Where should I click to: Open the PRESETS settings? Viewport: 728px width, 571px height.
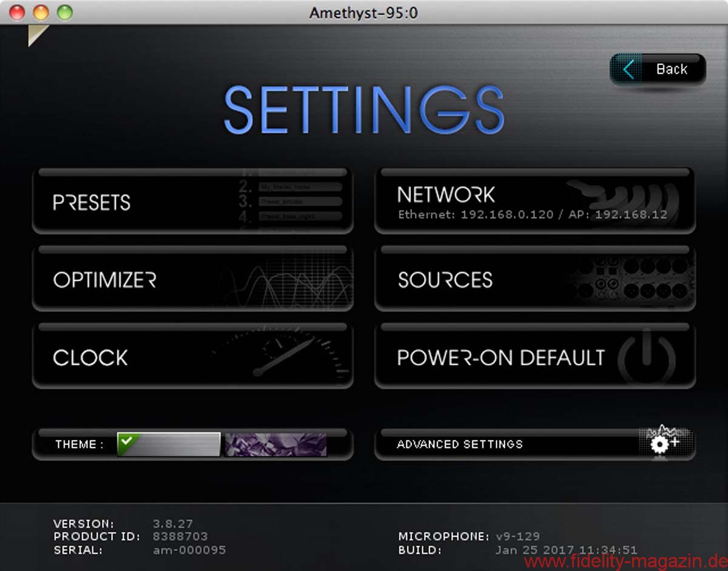[92, 203]
